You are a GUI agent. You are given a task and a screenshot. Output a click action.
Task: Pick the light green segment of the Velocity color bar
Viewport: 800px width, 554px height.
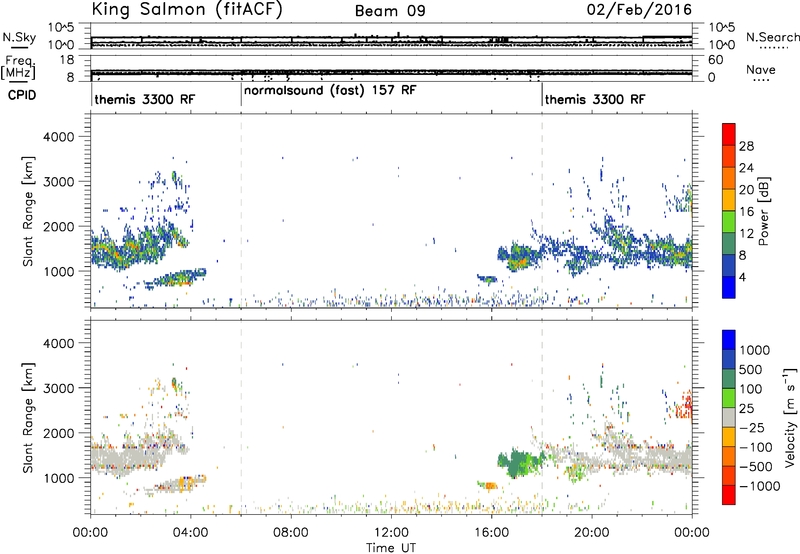coord(729,398)
